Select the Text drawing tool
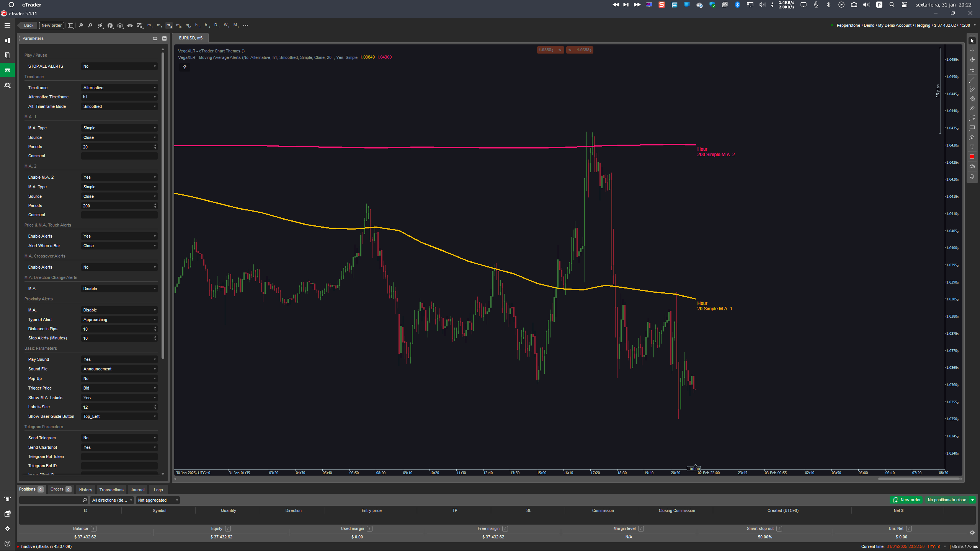This screenshot has width=980, height=551. pos(972,147)
